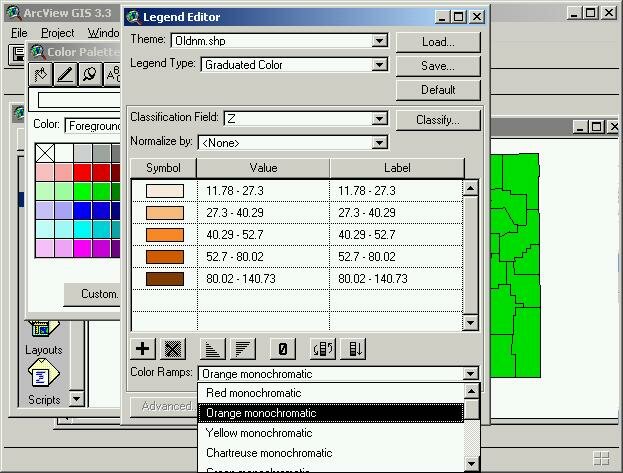Click the add class plus icon
The width and height of the screenshot is (623, 473).
click(x=143, y=349)
